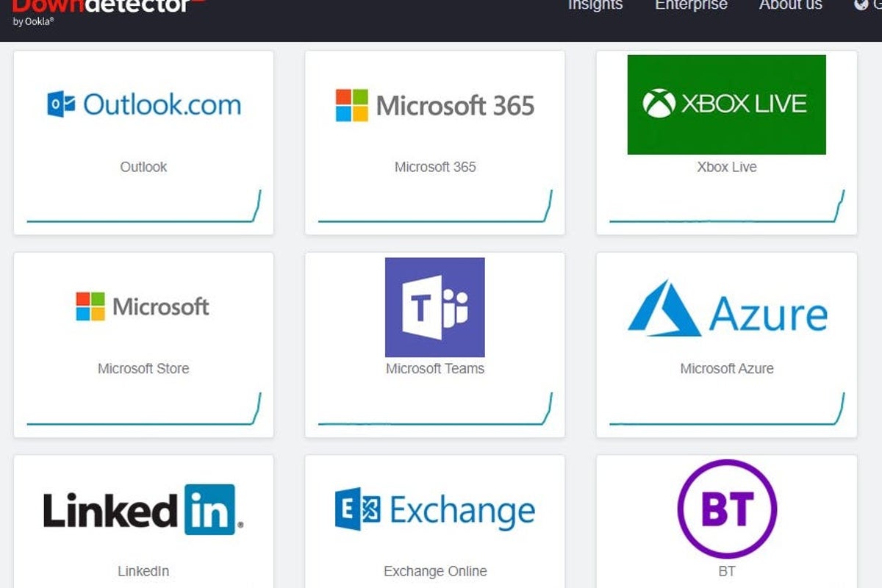The width and height of the screenshot is (882, 588).
Task: View the Microsoft 365 outage sparkline
Action: pyautogui.click(x=435, y=206)
